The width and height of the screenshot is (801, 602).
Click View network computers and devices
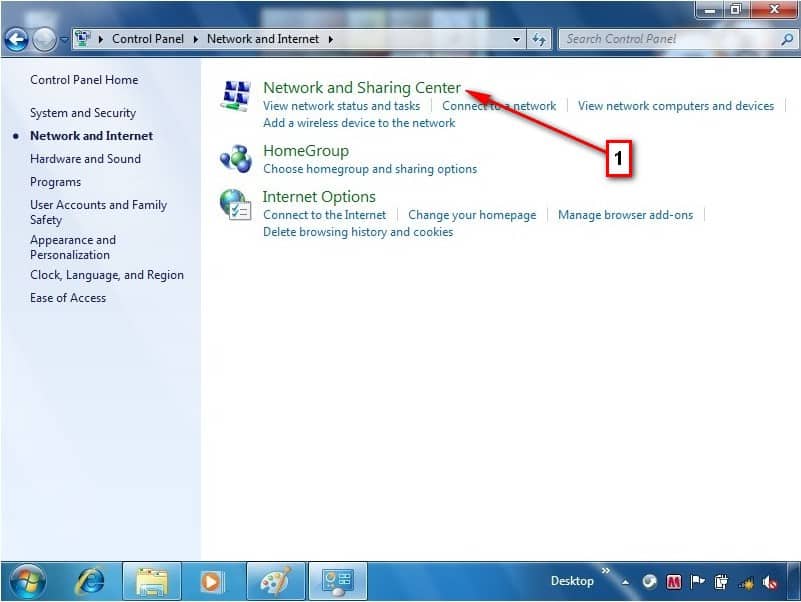(676, 106)
